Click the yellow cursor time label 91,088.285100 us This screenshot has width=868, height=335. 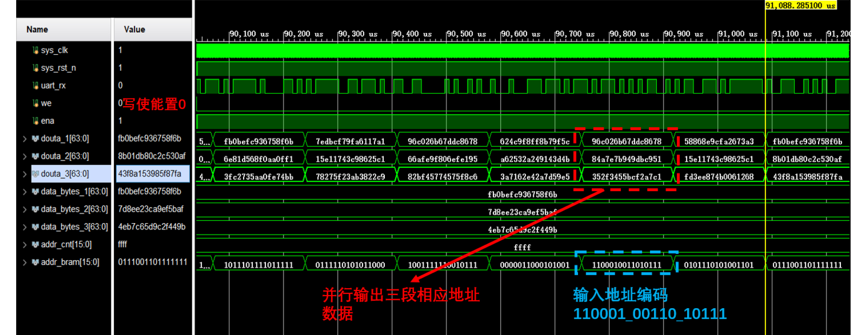[800, 6]
